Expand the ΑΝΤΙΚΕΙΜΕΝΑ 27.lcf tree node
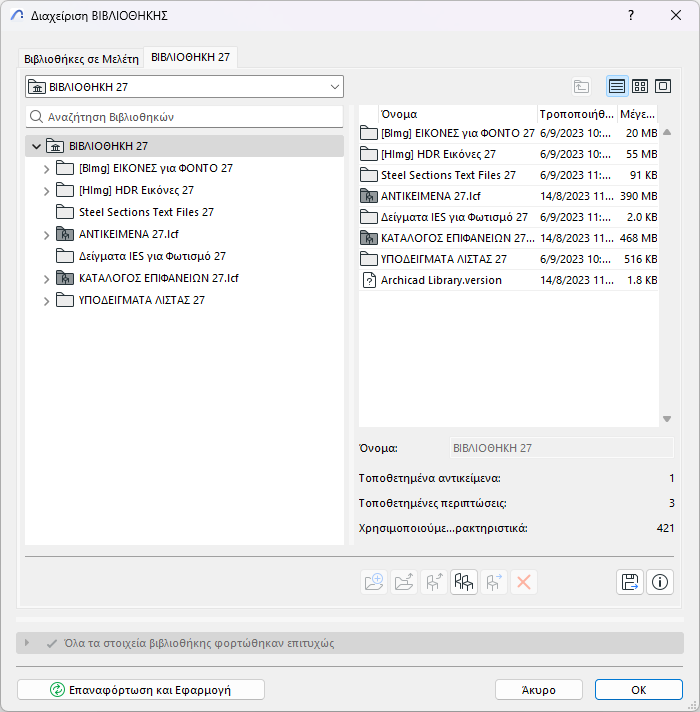This screenshot has width=700, height=712. tap(46, 235)
